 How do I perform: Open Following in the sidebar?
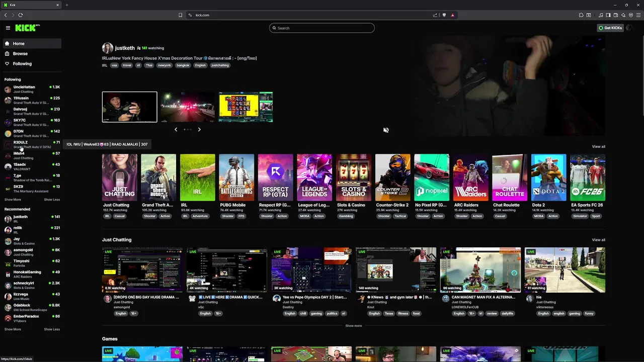tap(32, 64)
